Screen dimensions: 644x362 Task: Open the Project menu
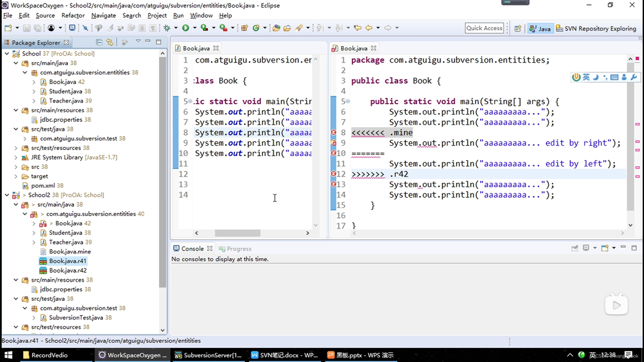point(157,15)
